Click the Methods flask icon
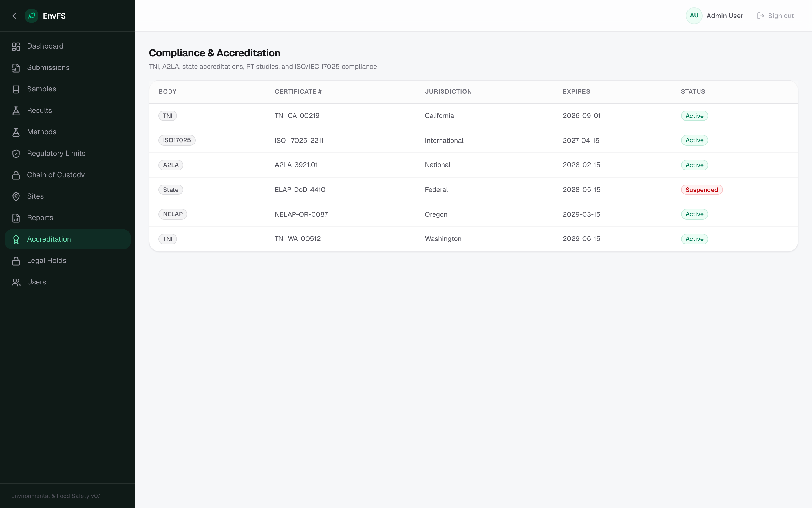 16,132
